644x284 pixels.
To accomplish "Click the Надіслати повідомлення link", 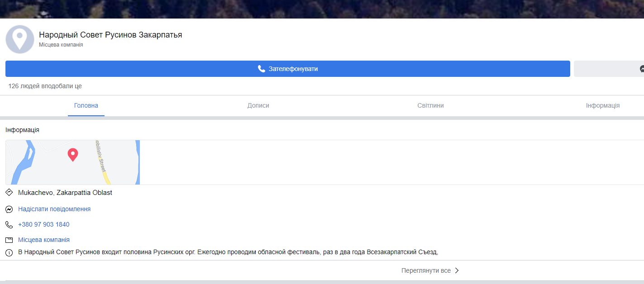I will (54, 209).
